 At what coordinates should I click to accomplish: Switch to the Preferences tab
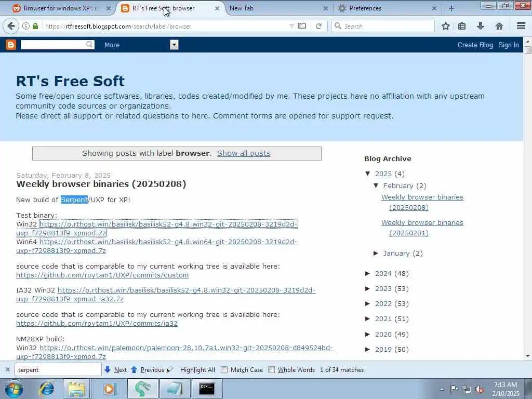pos(365,8)
